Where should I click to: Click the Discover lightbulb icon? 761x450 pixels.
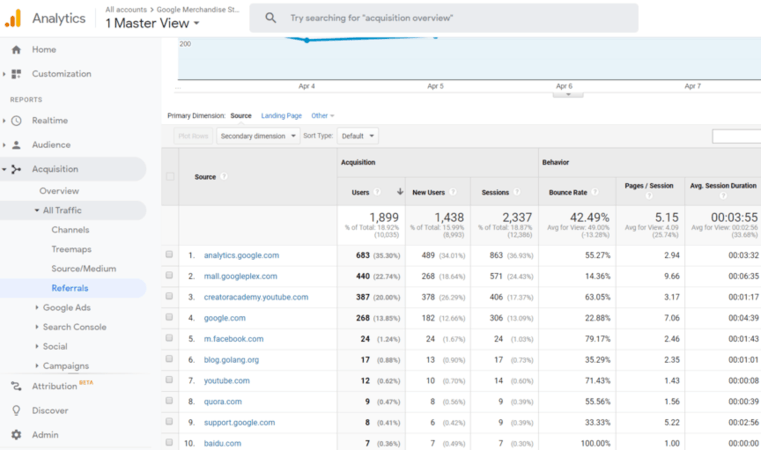(x=16, y=411)
